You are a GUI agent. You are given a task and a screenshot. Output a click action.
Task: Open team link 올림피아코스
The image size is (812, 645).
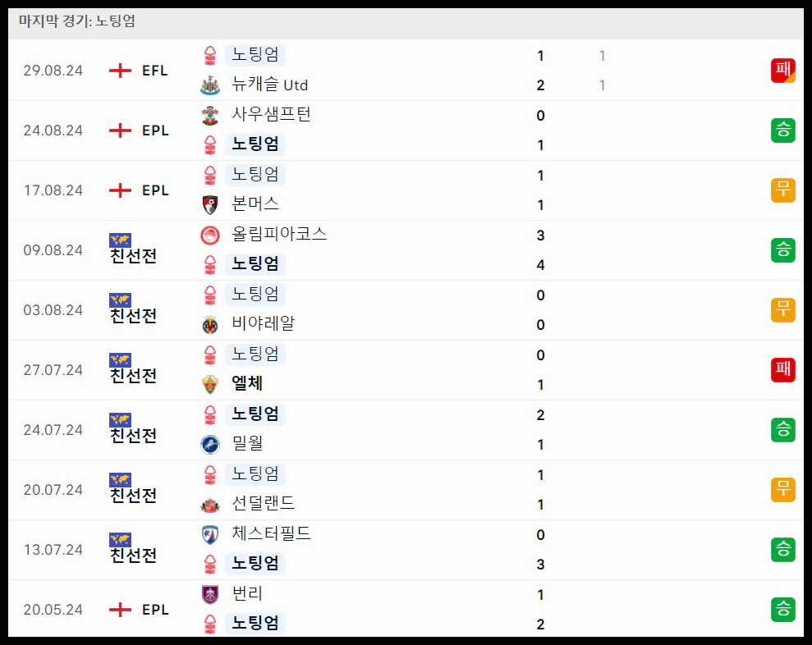279,234
